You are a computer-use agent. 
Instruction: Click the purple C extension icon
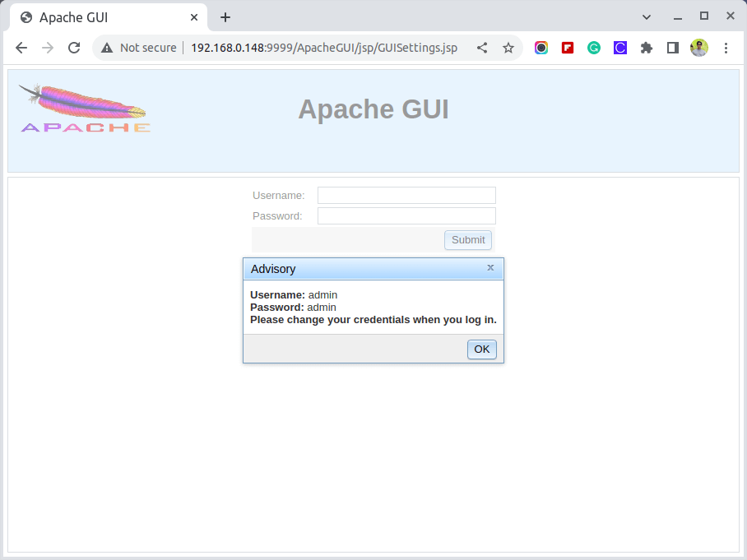coord(620,48)
